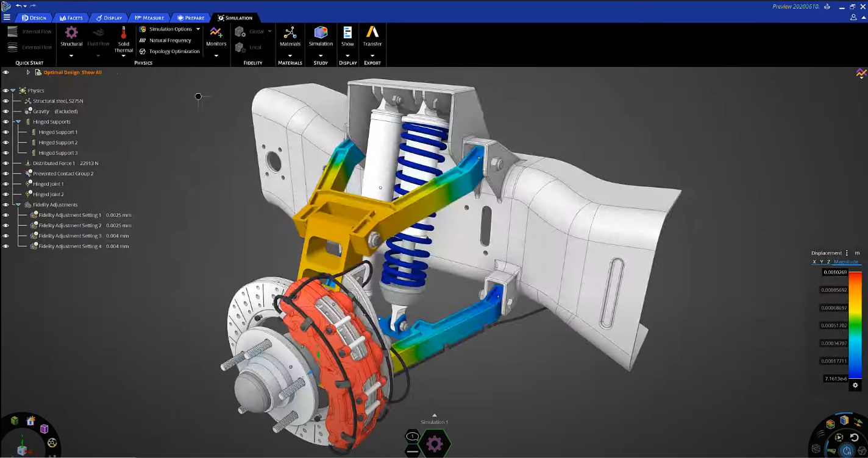Open the Structural physics tool
Viewport: 868px width, 458px height.
coord(71,36)
